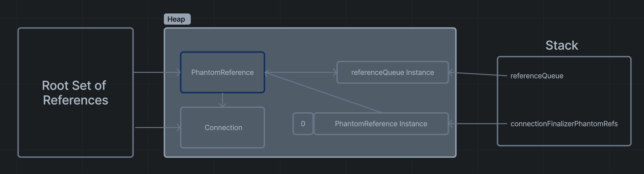Screen dimensions: 644x174
Task: Select double arrow between PhantomReference and referenceQueue Instance
Action: click(x=301, y=73)
